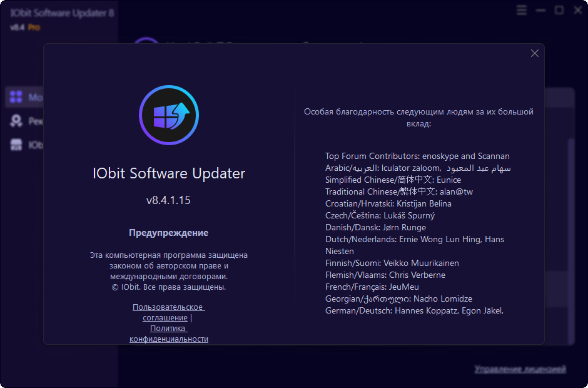Viewport: 588px width, 388px height.
Task: Open Управление лицензией link in main window
Action: 520,369
